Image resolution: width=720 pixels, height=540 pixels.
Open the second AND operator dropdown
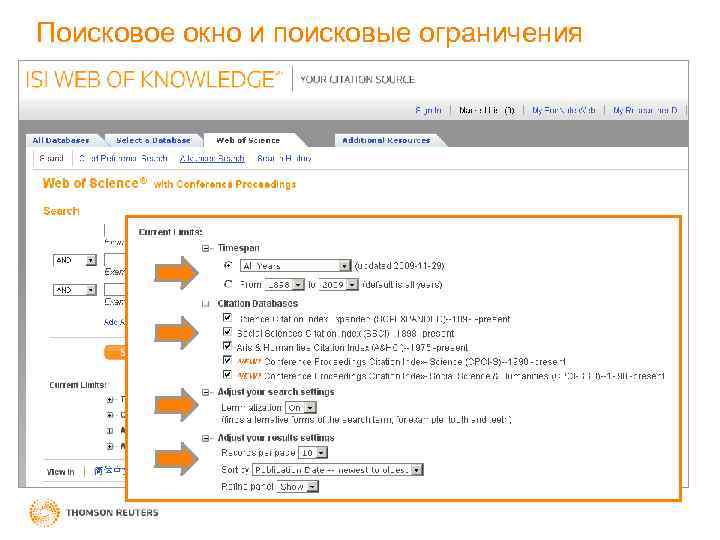point(75,290)
